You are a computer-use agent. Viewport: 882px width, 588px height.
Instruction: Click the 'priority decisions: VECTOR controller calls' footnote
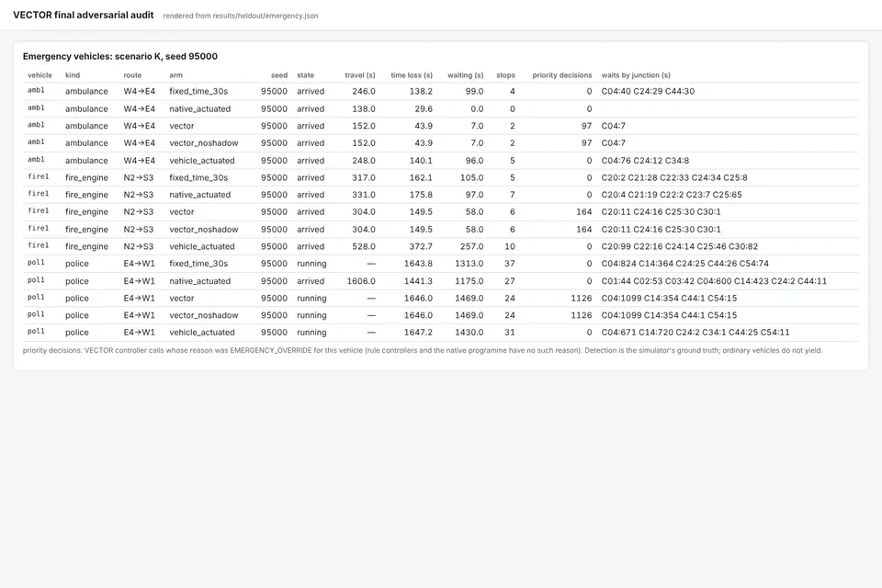(423, 351)
